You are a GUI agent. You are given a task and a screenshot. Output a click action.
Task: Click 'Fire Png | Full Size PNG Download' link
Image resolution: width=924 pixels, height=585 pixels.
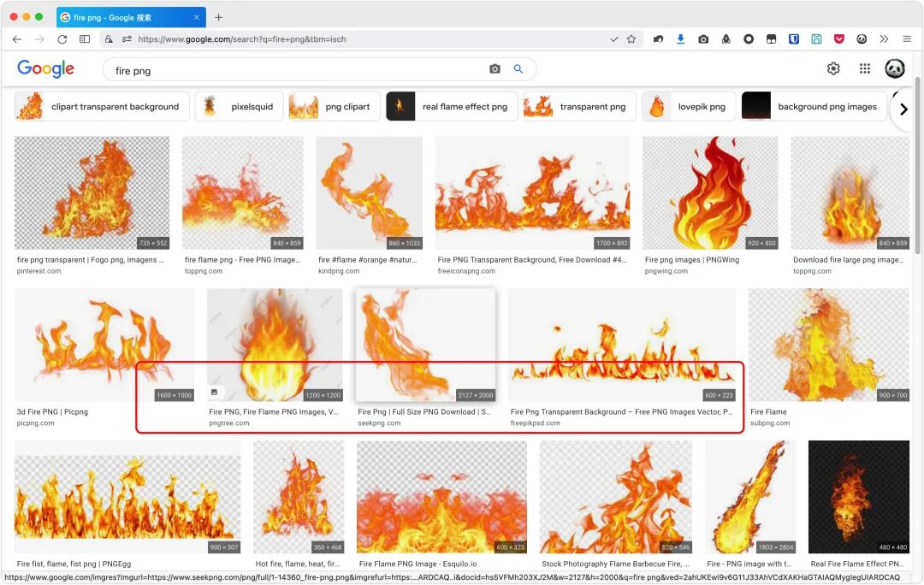pyautogui.click(x=424, y=411)
